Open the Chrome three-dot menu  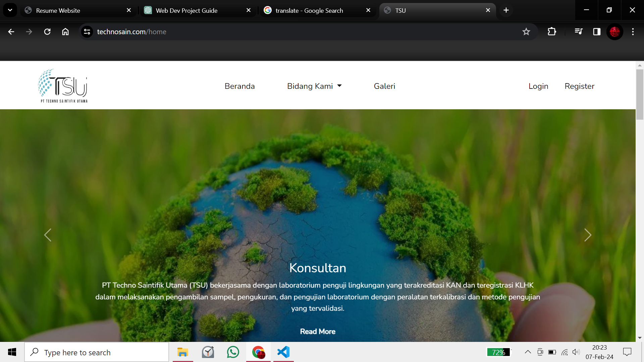[633, 32]
